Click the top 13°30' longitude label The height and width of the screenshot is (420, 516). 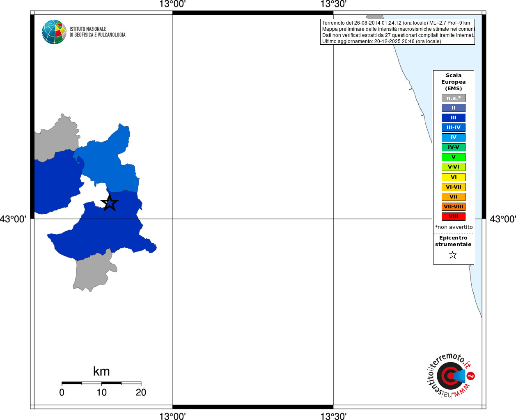click(x=333, y=5)
